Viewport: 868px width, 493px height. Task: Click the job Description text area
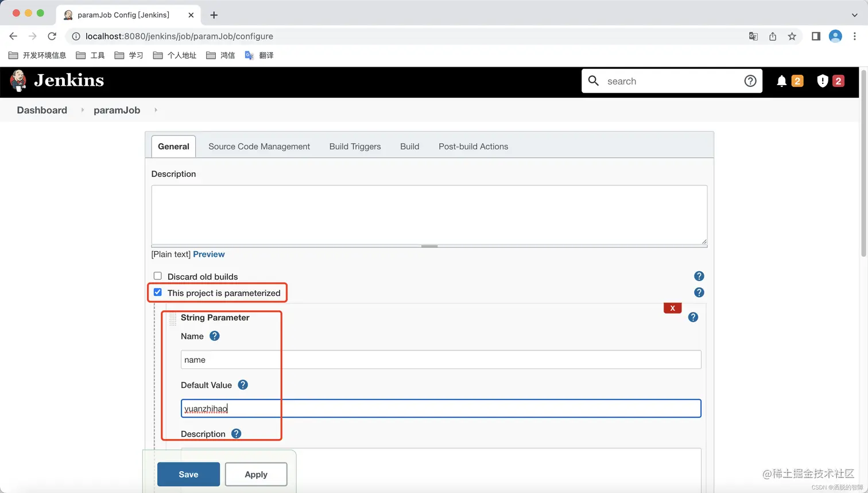click(429, 215)
